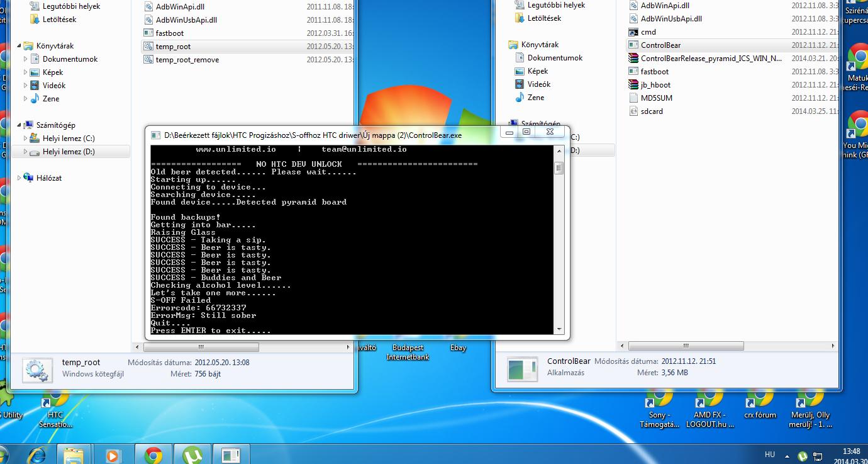Expand Zene arrow in left window
This screenshot has width=868, height=464.
coord(26,99)
